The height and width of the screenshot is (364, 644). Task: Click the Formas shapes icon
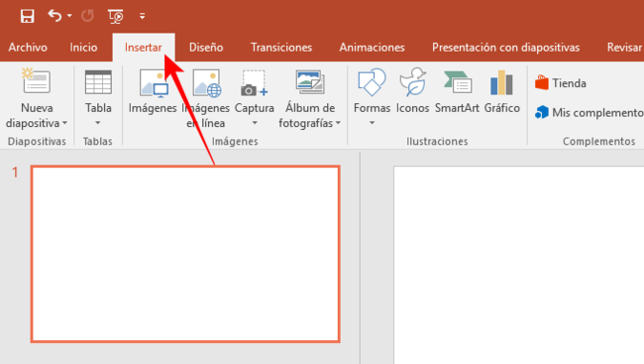[x=372, y=82]
